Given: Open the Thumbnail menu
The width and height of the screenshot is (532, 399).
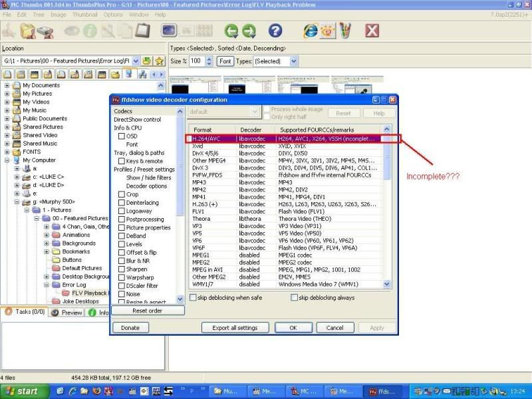Looking at the screenshot, I should coord(85,15).
